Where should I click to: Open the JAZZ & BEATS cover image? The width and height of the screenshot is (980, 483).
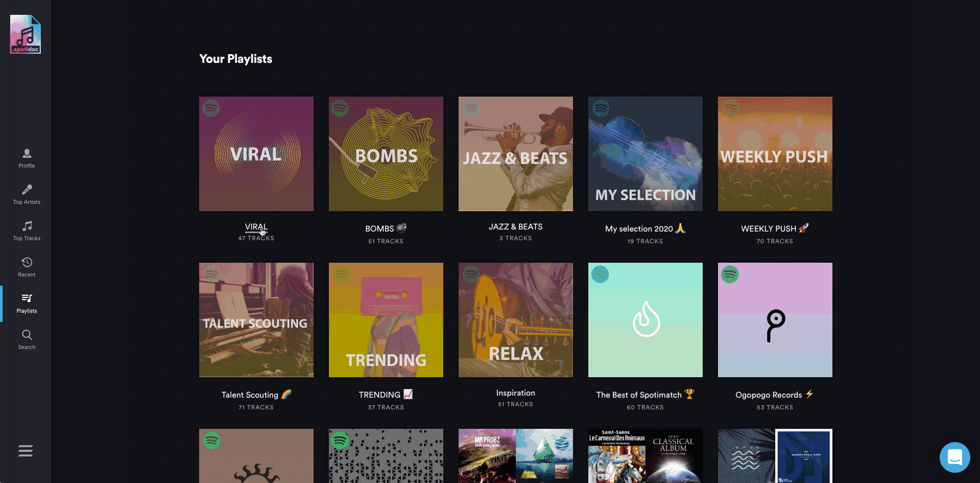click(x=516, y=154)
